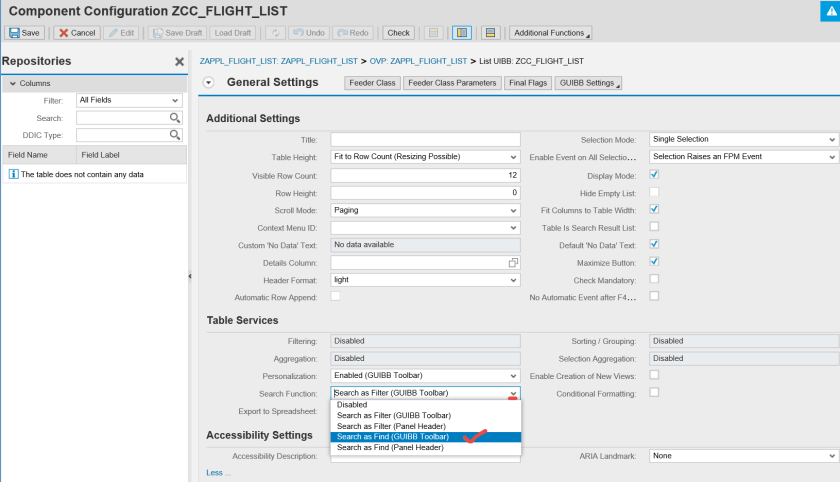Click the search icon in Search field
Screen dimensions: 840x482
point(175,118)
